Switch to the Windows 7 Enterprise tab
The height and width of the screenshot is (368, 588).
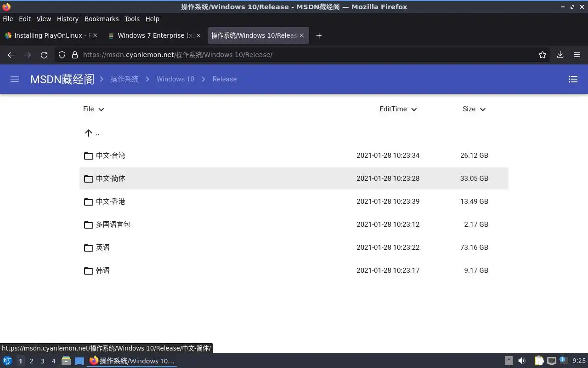[155, 35]
